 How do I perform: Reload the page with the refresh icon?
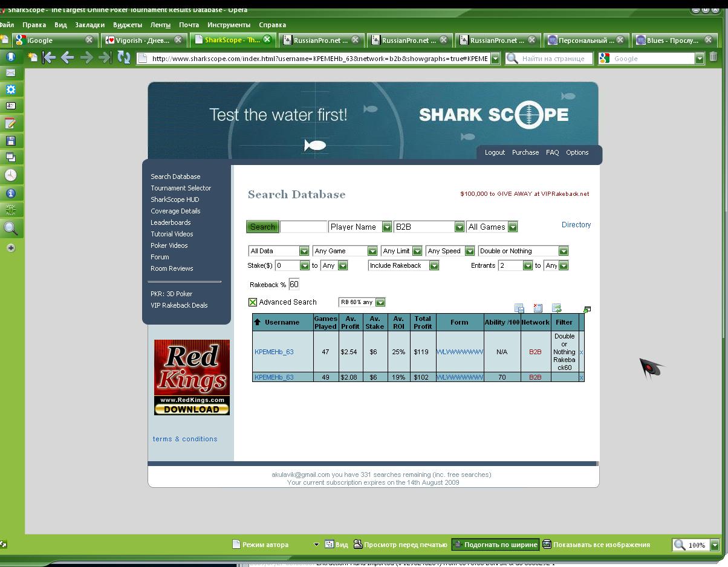124,57
